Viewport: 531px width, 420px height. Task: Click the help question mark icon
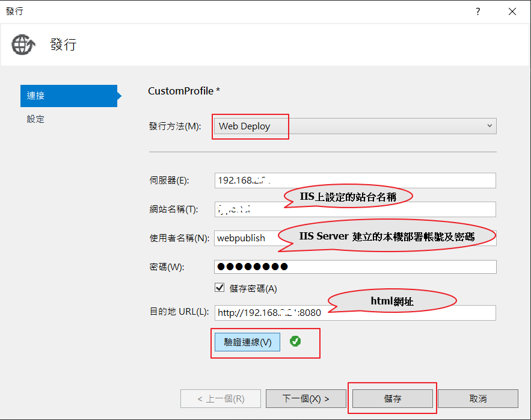click(x=478, y=11)
